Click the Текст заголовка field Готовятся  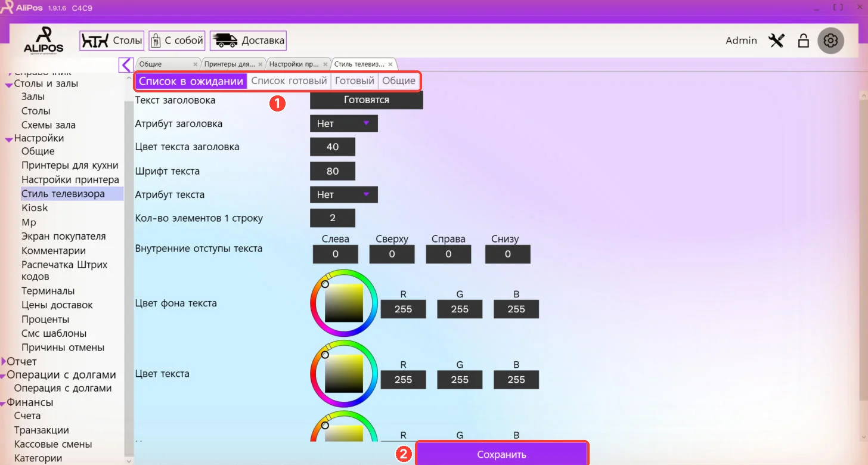coord(367,100)
